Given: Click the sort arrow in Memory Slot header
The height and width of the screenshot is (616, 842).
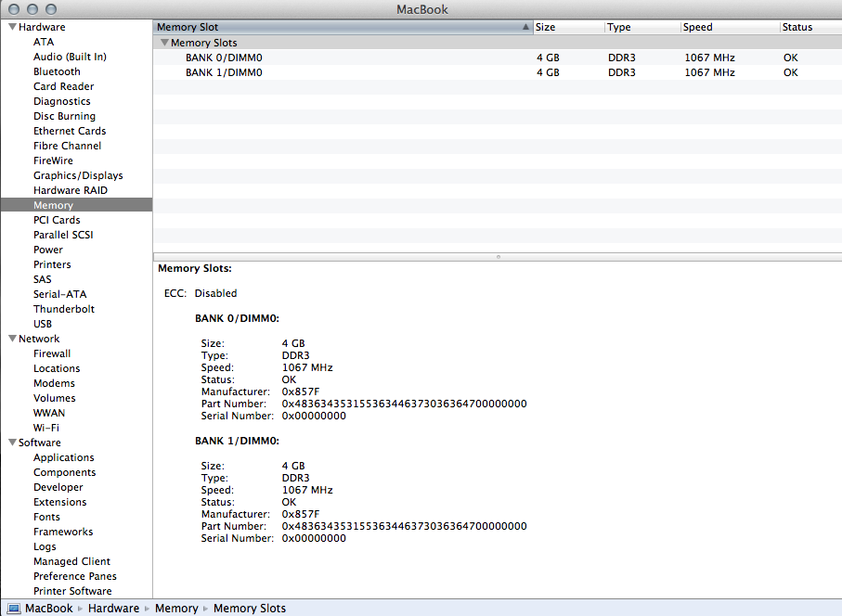Looking at the screenshot, I should [x=525, y=27].
